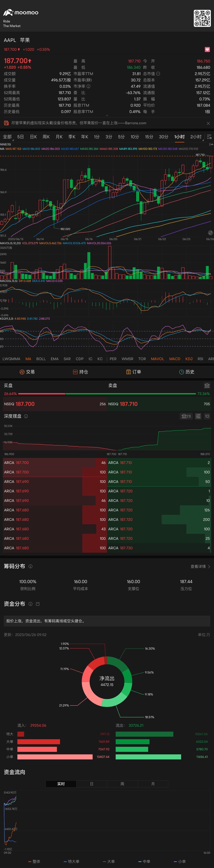Select the 季K chart period
Image resolution: width=214 pixels, height=868 pixels.
click(72, 137)
